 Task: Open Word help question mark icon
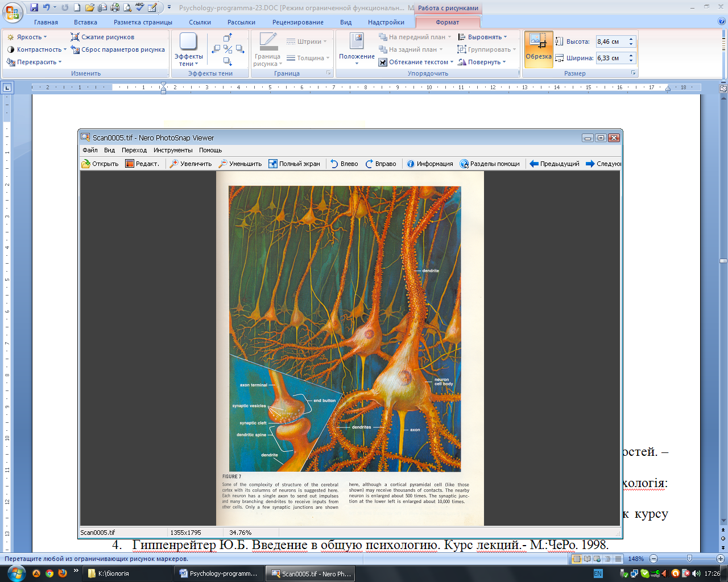722,22
